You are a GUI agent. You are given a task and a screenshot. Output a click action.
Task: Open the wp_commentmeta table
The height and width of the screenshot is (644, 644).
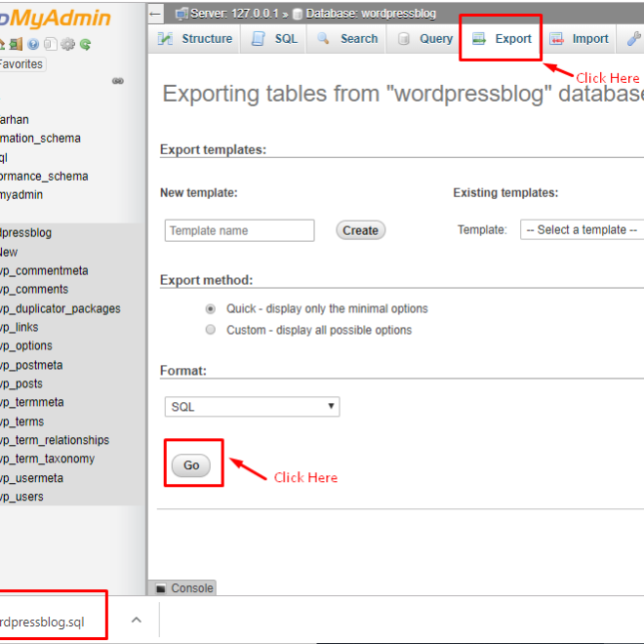point(44,271)
